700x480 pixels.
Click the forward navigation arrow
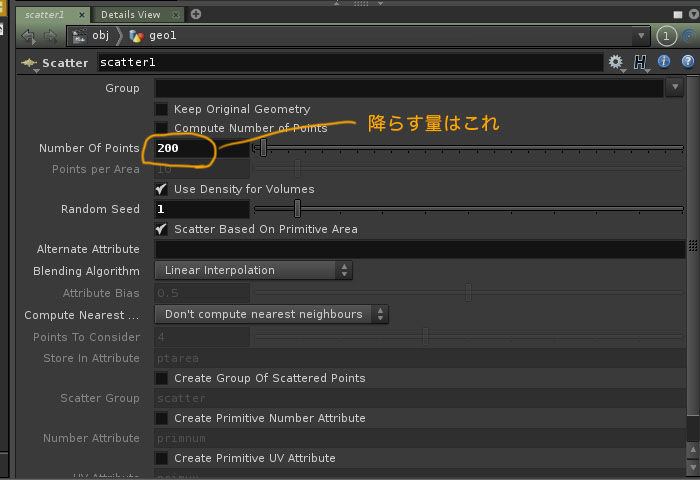[x=48, y=36]
